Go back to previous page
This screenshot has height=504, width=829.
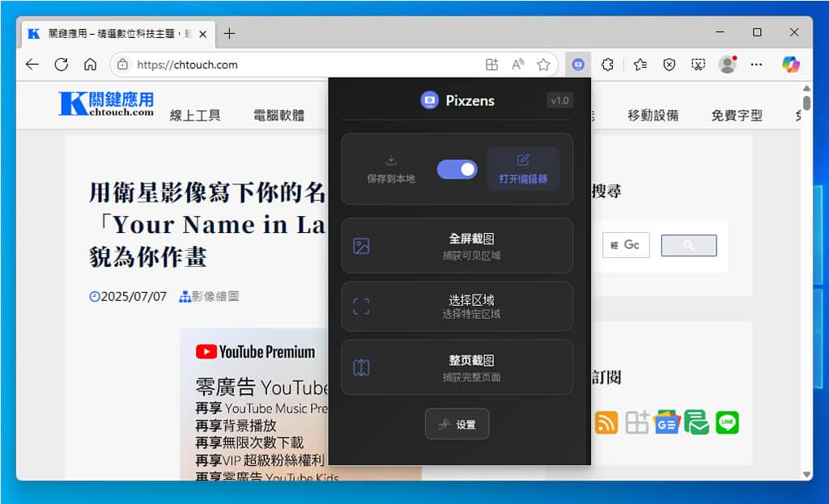coord(32,65)
